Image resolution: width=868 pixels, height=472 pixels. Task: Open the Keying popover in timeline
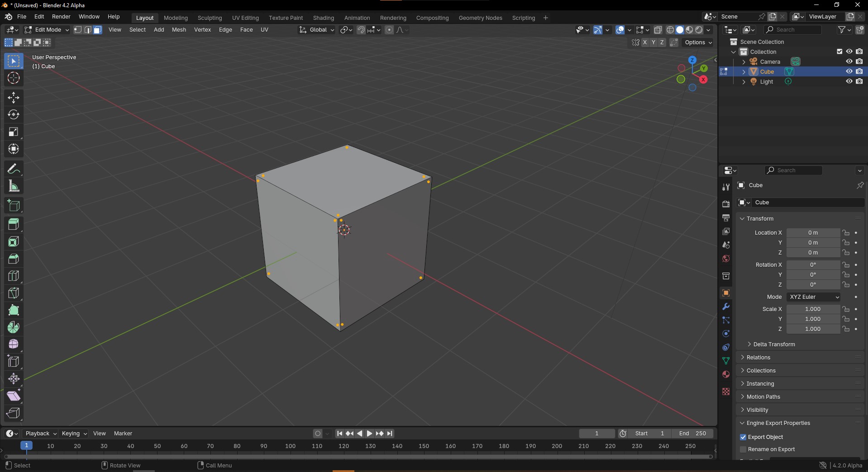74,434
